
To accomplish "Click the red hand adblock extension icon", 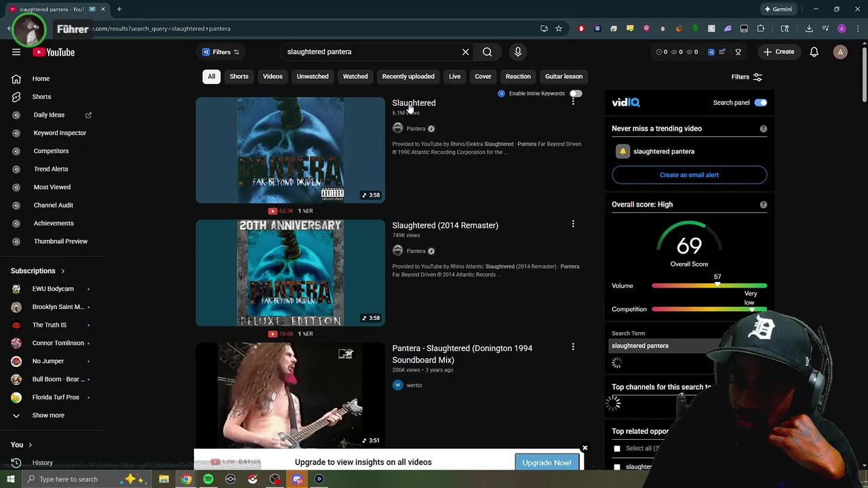I will [x=581, y=28].
